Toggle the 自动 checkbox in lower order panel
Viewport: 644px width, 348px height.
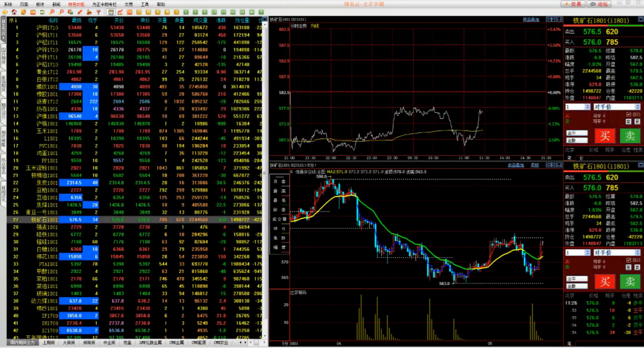(x=628, y=260)
